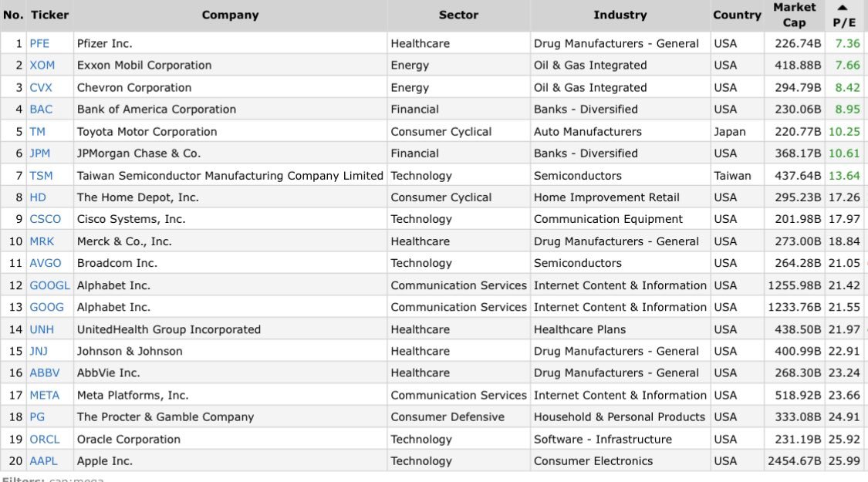The height and width of the screenshot is (482, 868).
Task: Sort by the Sector column header
Action: tap(458, 15)
